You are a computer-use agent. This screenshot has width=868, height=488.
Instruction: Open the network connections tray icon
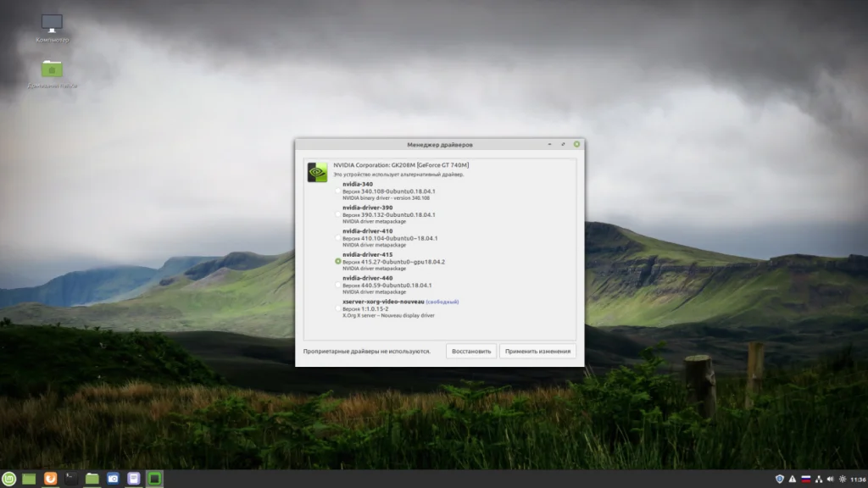819,480
